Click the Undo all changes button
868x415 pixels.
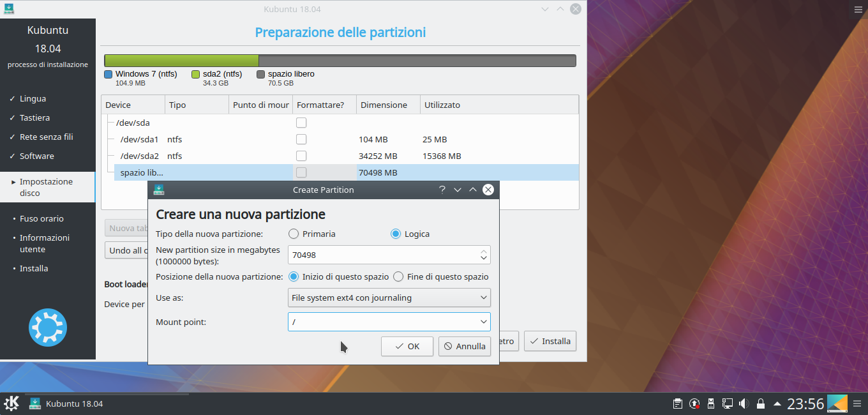[126, 250]
